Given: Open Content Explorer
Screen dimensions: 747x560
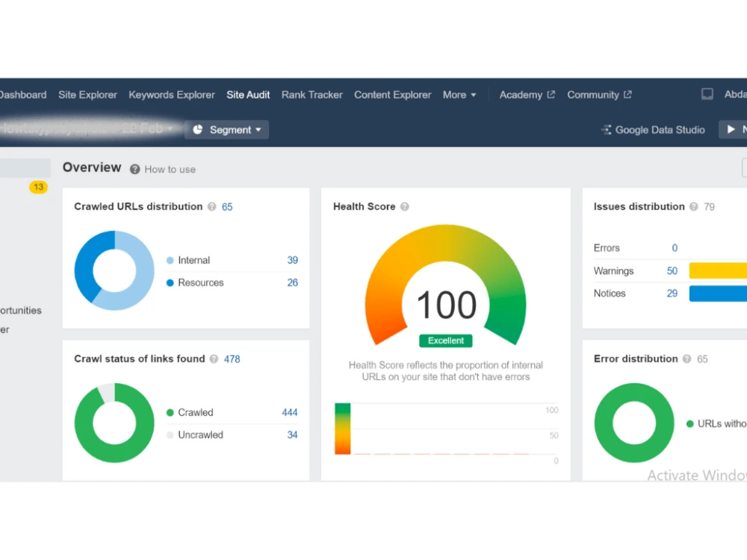Looking at the screenshot, I should [393, 95].
